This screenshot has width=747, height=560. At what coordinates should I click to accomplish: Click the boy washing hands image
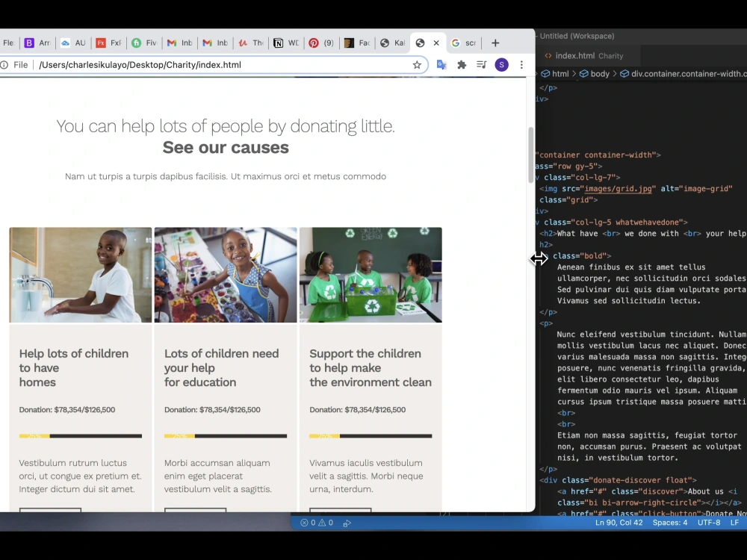81,275
